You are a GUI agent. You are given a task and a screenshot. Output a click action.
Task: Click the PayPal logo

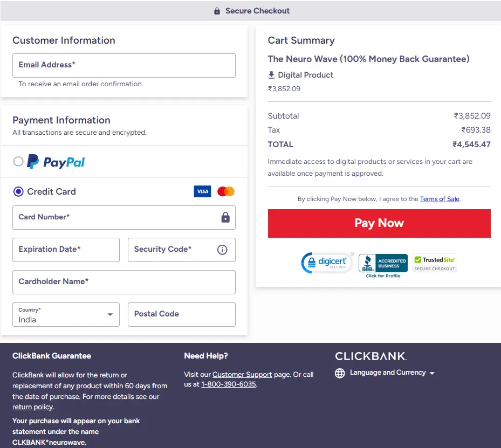click(x=56, y=162)
